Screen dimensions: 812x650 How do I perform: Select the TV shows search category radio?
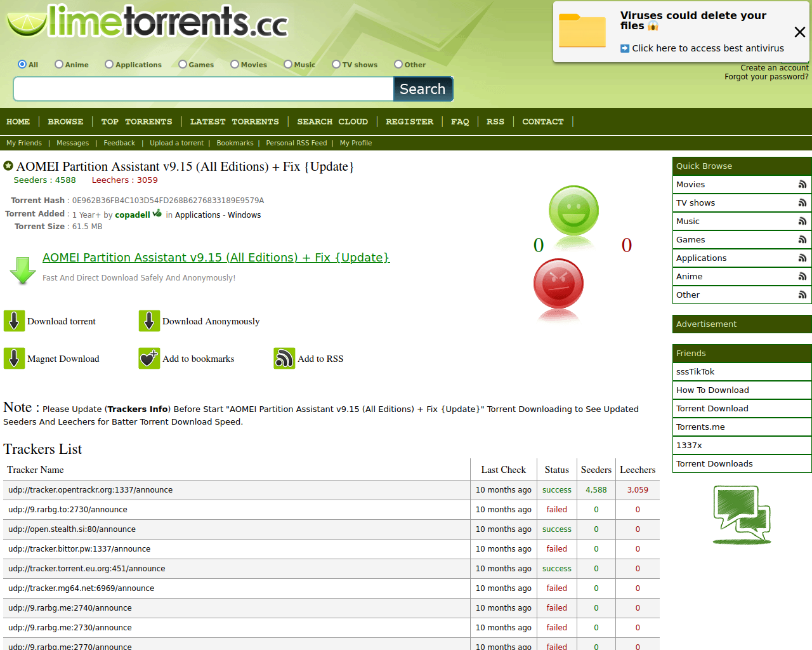click(336, 64)
